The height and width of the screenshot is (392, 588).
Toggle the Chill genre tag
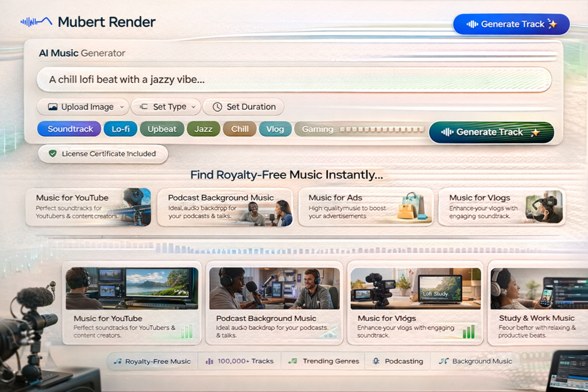click(x=239, y=129)
